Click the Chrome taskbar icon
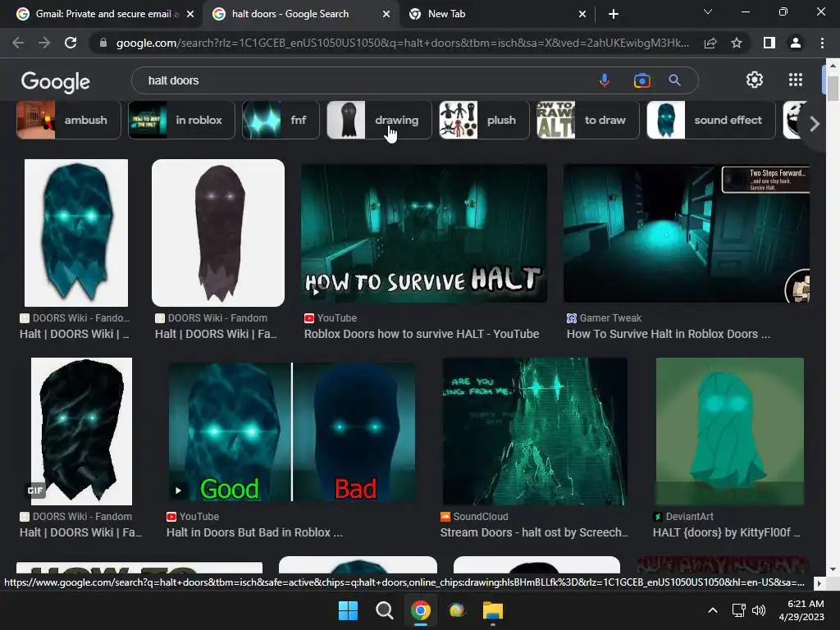The image size is (840, 630). click(421, 610)
